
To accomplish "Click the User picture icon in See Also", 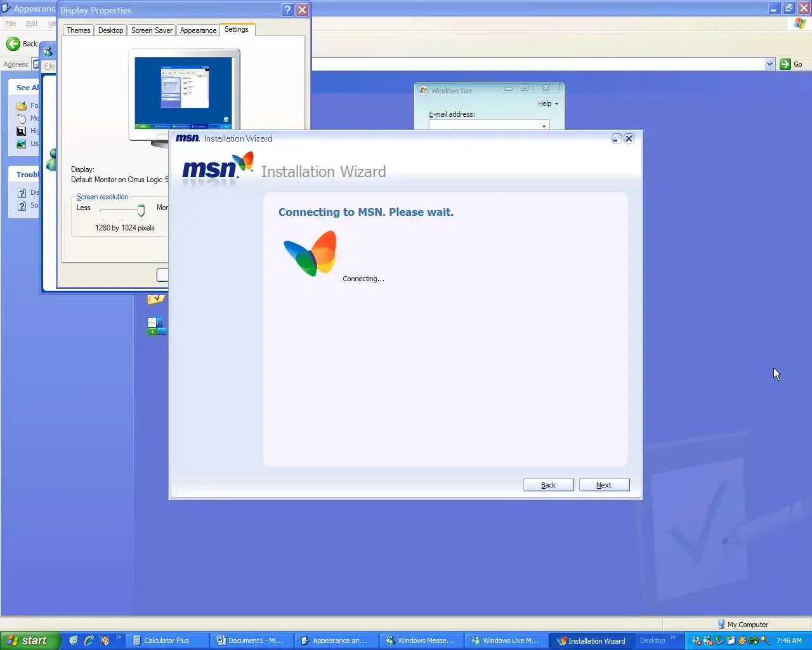I will pos(22,143).
